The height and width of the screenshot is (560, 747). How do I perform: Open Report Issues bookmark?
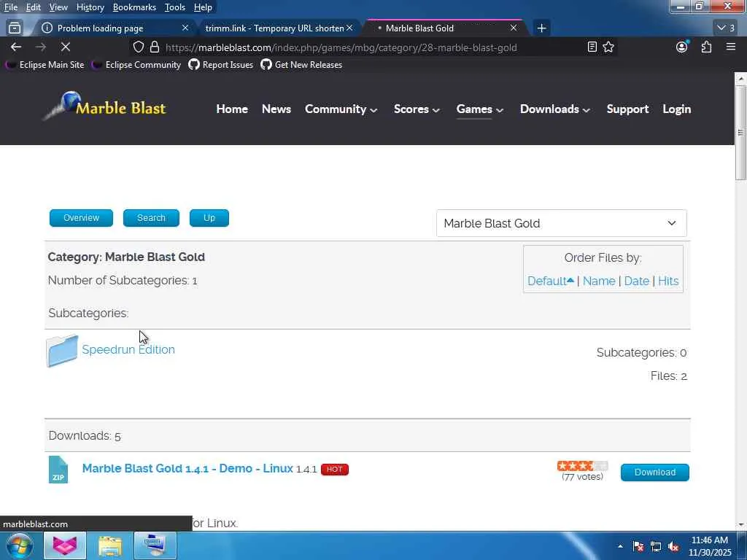220,65
